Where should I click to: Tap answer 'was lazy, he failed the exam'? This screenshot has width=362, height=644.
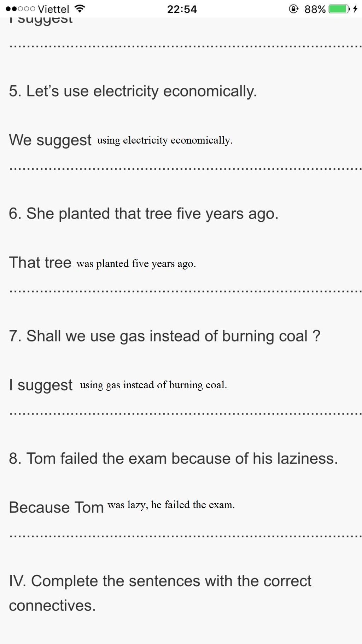click(171, 505)
